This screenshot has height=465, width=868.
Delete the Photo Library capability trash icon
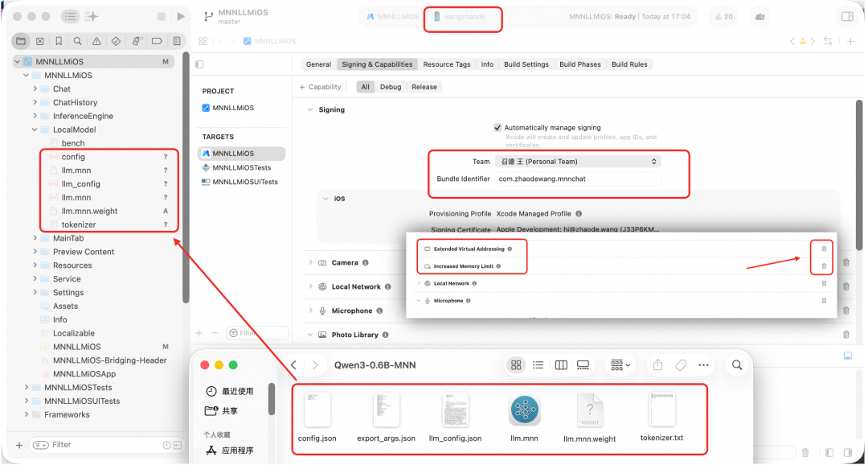click(845, 335)
